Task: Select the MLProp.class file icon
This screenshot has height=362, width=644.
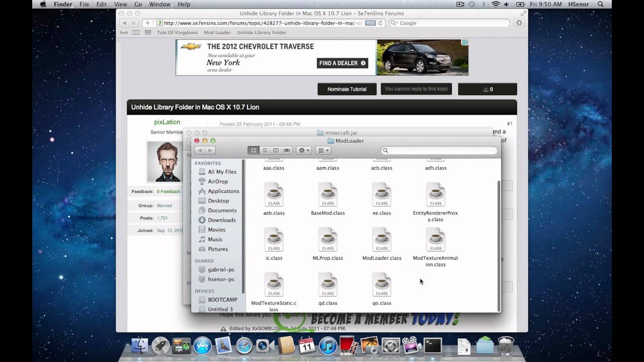Action: pyautogui.click(x=328, y=240)
